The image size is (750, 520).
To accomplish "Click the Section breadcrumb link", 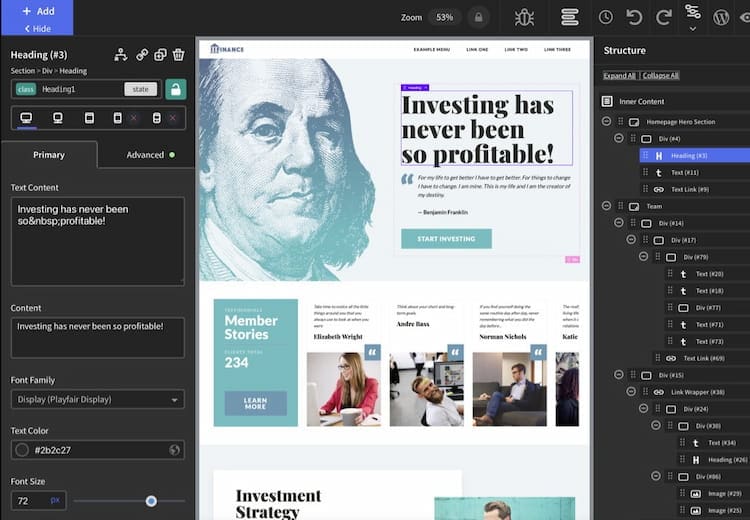I will 23,71.
